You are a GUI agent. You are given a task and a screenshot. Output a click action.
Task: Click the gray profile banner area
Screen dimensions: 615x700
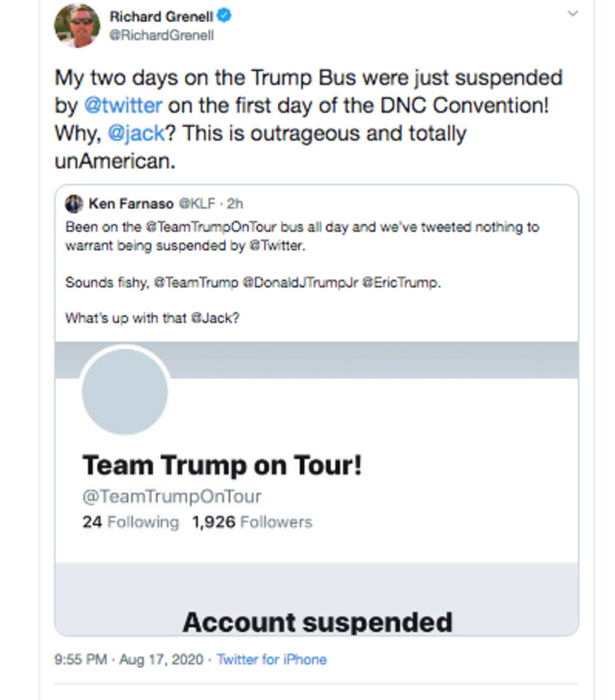tap(369, 360)
